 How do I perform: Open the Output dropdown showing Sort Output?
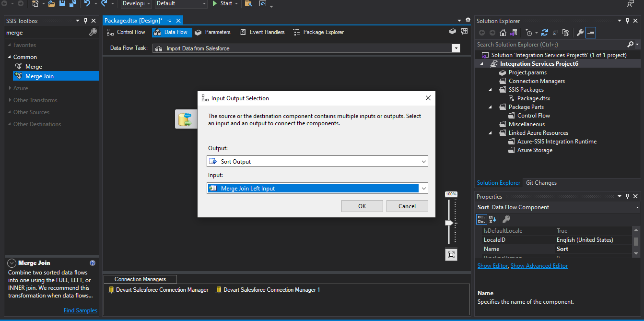(317, 162)
